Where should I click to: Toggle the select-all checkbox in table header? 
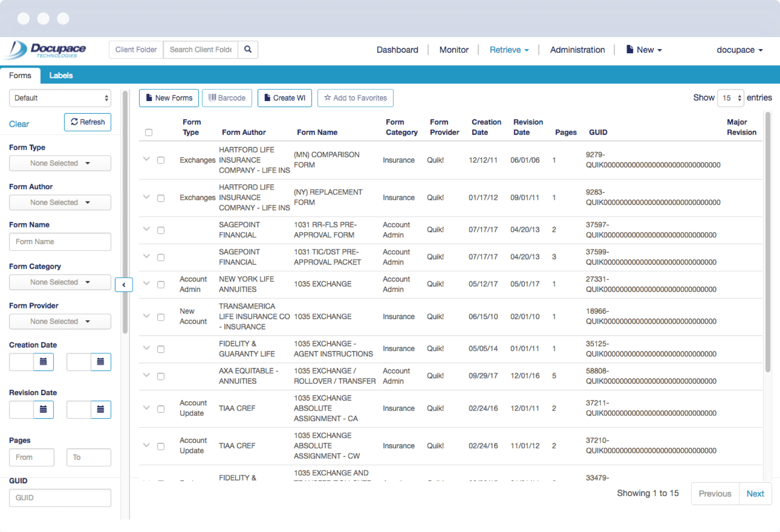point(149,132)
